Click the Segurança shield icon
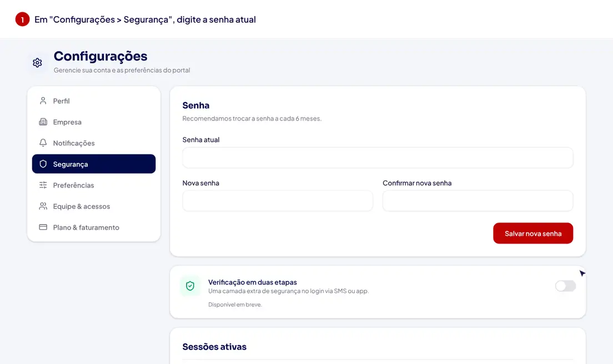 [x=43, y=164]
